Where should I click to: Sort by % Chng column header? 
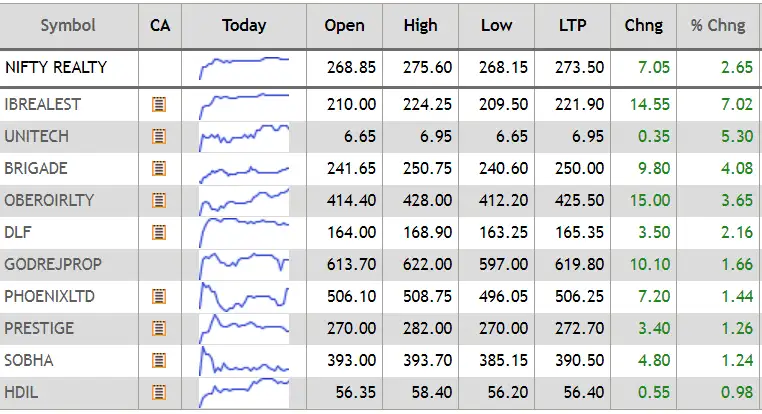718,25
